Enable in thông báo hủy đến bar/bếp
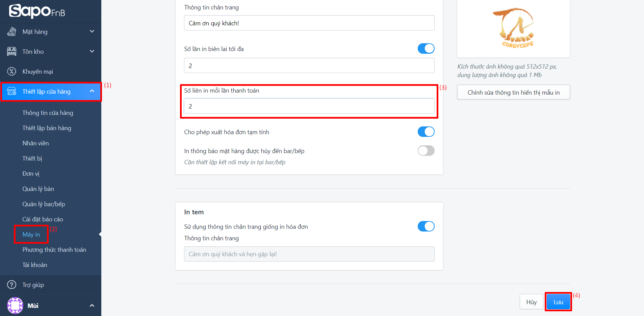644x316 pixels. (426, 151)
